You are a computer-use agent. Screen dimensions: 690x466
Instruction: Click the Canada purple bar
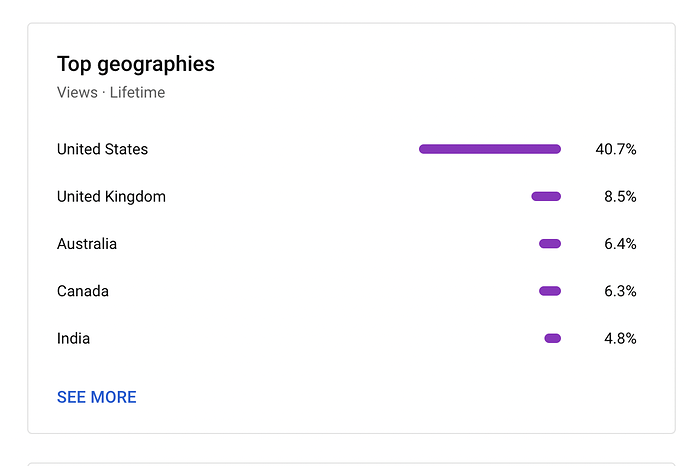point(550,291)
